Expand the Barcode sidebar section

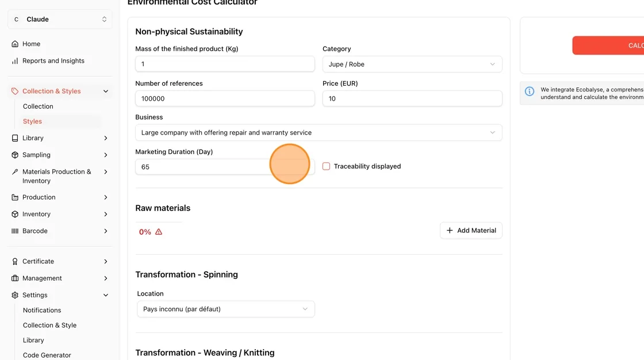coord(106,231)
